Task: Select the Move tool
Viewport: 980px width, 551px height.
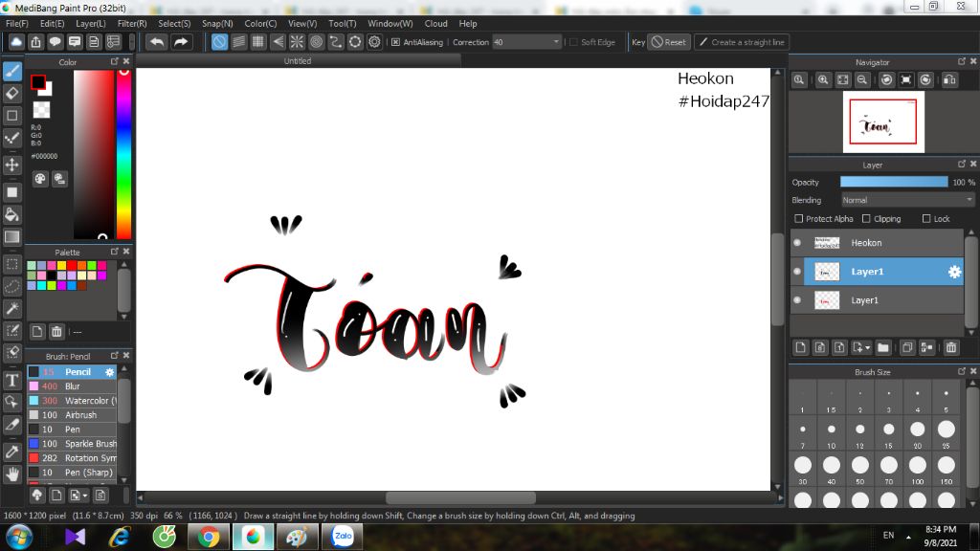Action: pyautogui.click(x=11, y=165)
